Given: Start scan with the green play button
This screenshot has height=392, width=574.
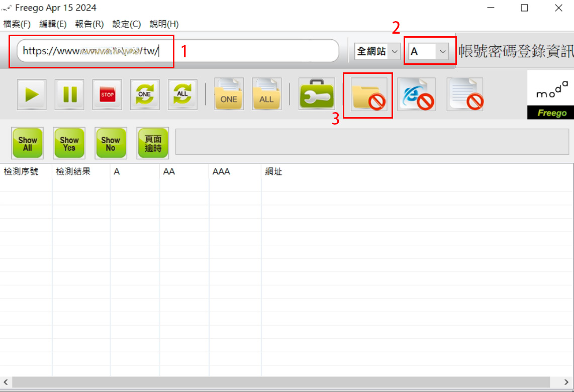Looking at the screenshot, I should point(32,95).
